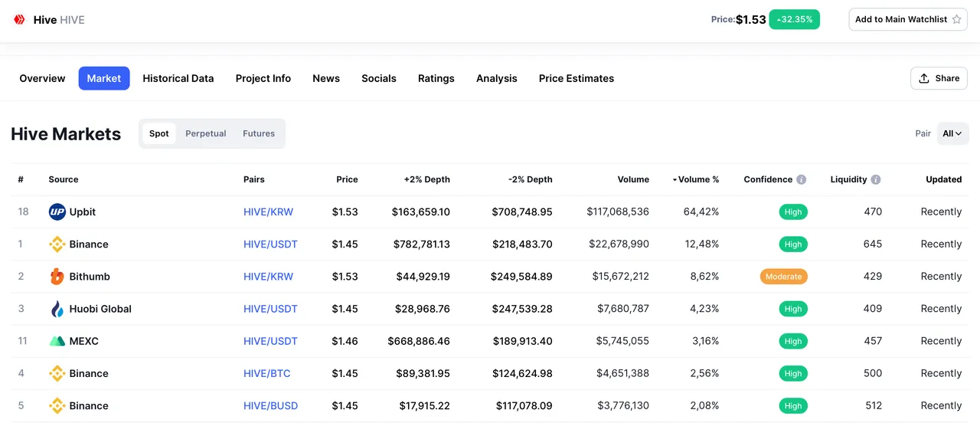Click the MEXC exchange logo
This screenshot has width=980, height=423.
click(x=57, y=341)
